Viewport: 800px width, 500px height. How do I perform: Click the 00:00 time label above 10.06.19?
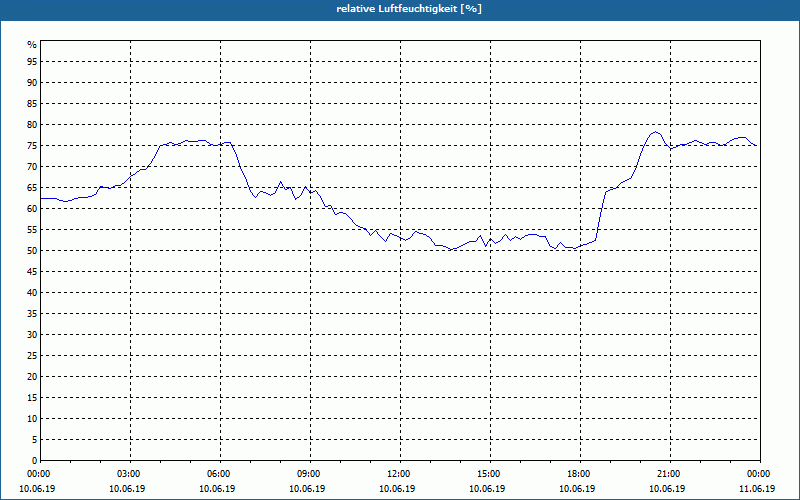point(38,474)
